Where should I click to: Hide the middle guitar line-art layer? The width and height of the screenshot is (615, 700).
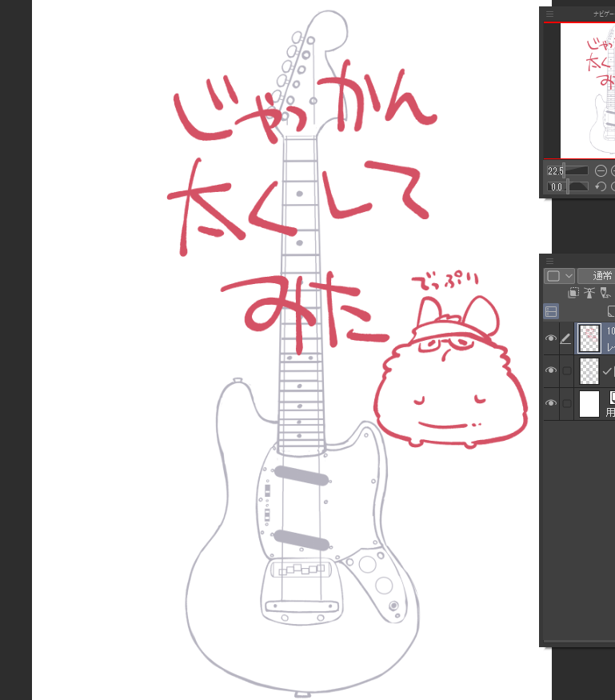(551, 370)
